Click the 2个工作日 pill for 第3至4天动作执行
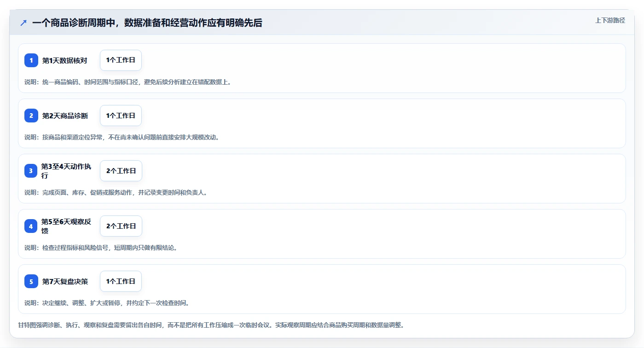 [x=121, y=171]
